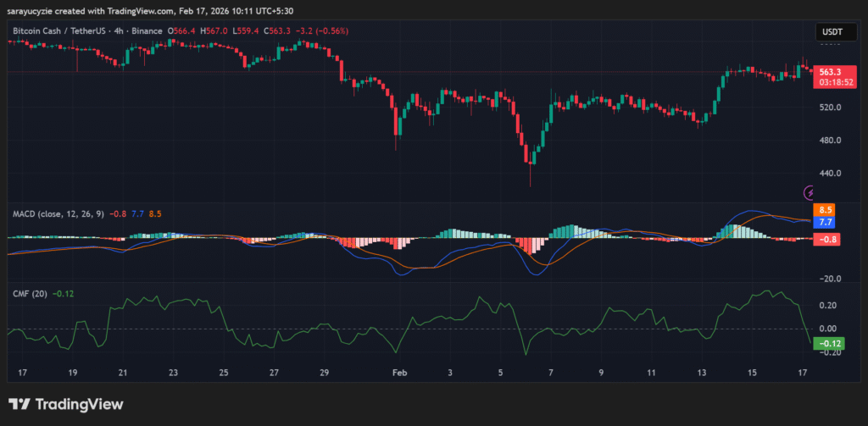Click the blue 7.7 MACD value label
This screenshot has height=426, width=868.
pyautogui.click(x=825, y=222)
